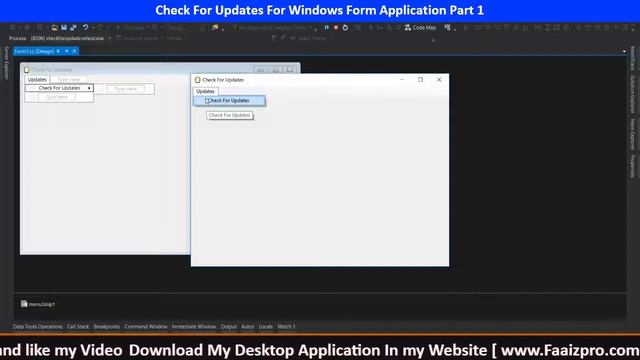
Task: Click the Type Here box below Check For Updates
Action: tap(57, 98)
